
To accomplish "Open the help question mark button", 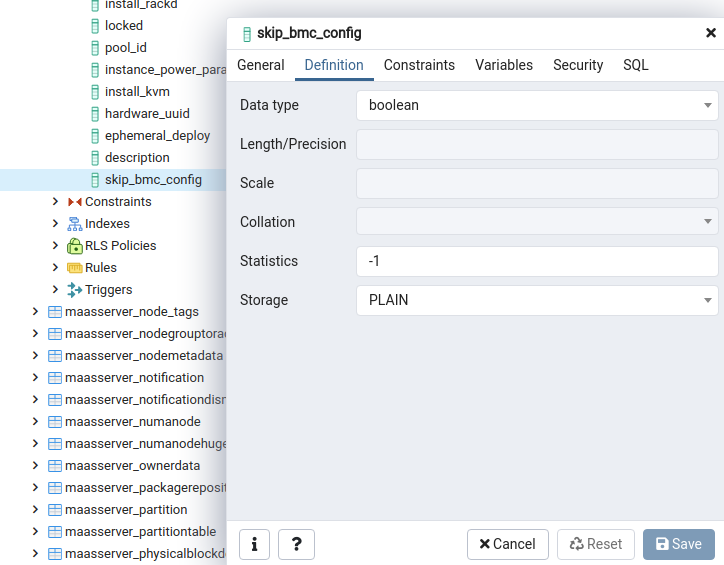I will pyautogui.click(x=296, y=544).
